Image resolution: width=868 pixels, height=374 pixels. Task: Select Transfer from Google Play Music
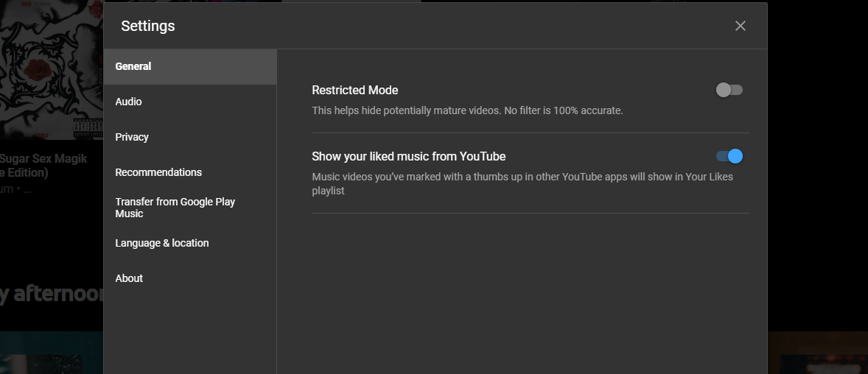pyautogui.click(x=175, y=208)
